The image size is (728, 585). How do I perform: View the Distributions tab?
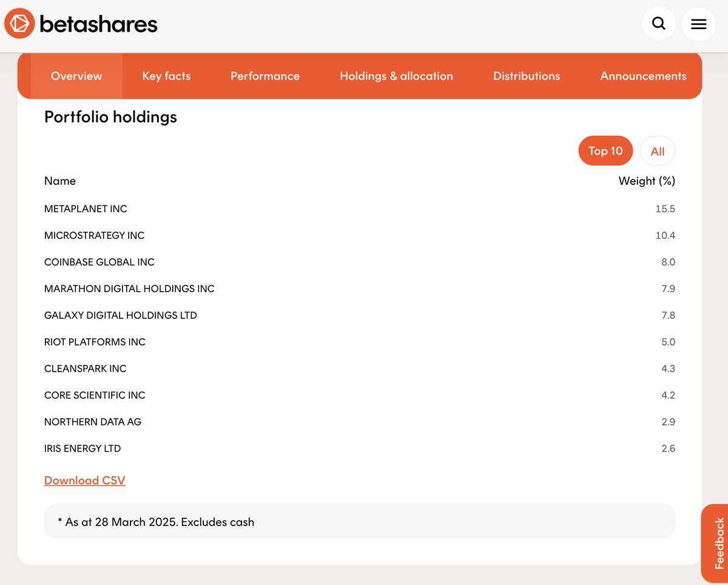pyautogui.click(x=527, y=76)
